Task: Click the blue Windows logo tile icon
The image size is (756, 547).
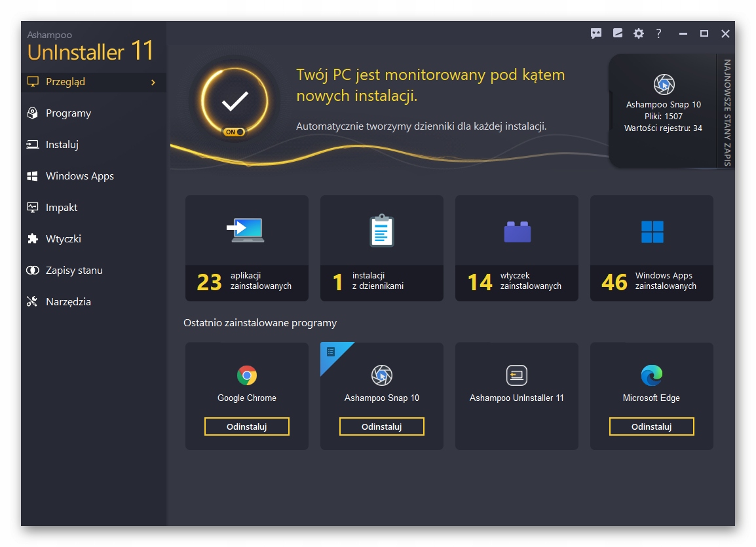Action: click(x=652, y=232)
